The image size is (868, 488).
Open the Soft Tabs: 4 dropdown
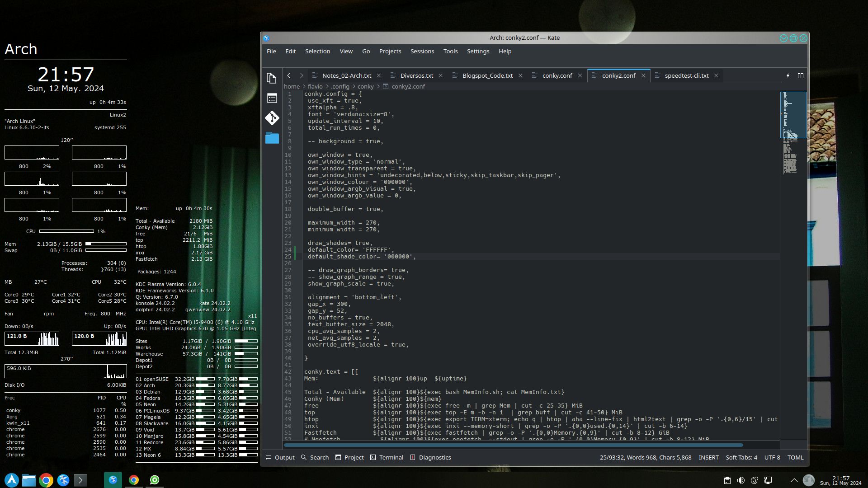click(x=741, y=457)
